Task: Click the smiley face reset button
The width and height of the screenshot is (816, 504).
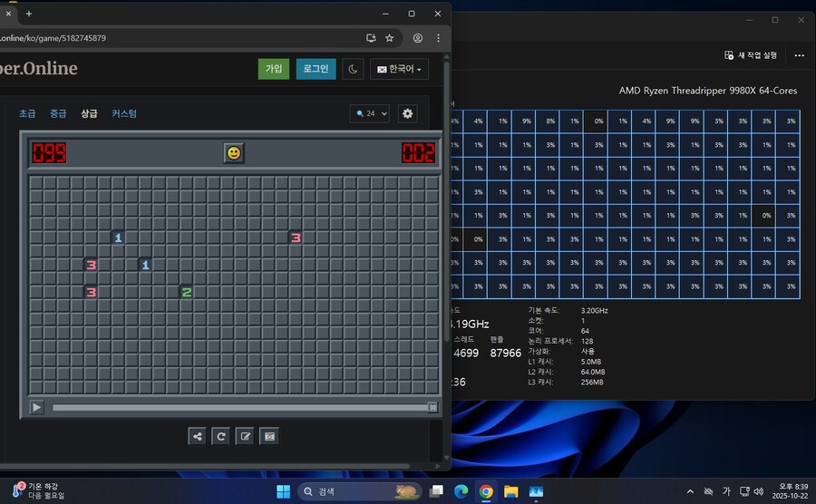Action: [234, 153]
